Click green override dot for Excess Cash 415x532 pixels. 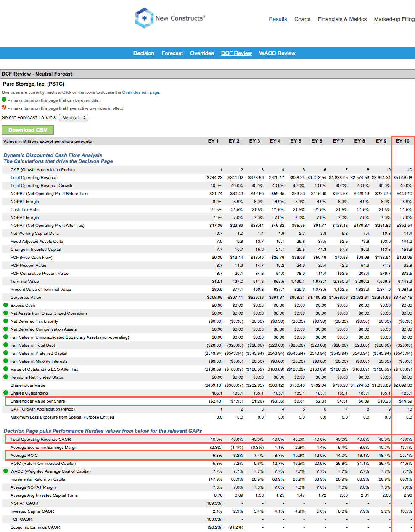(6, 305)
